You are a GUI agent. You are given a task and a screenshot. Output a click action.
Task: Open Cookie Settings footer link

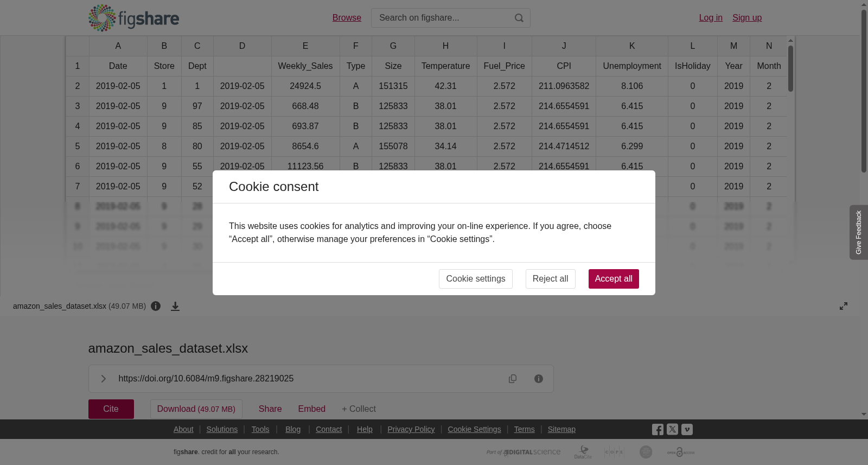pos(474,429)
